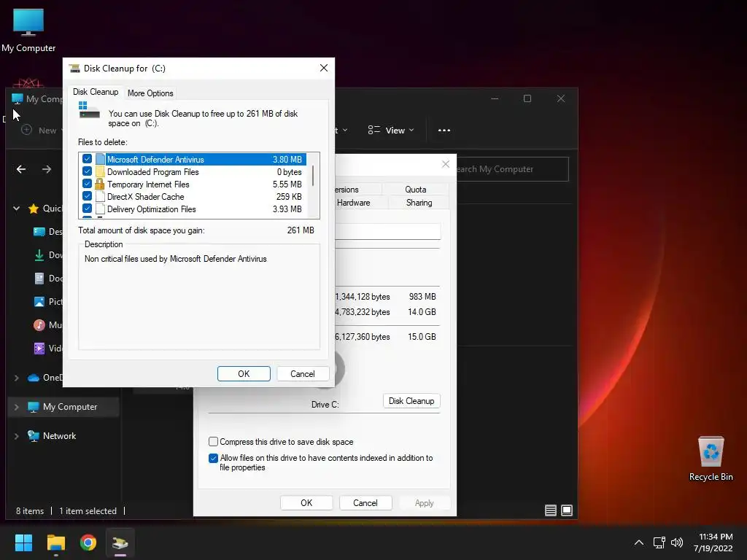Viewport: 747px width, 560px height.
Task: Select Disk Cleanup taskbar icon
Action: [x=120, y=542]
